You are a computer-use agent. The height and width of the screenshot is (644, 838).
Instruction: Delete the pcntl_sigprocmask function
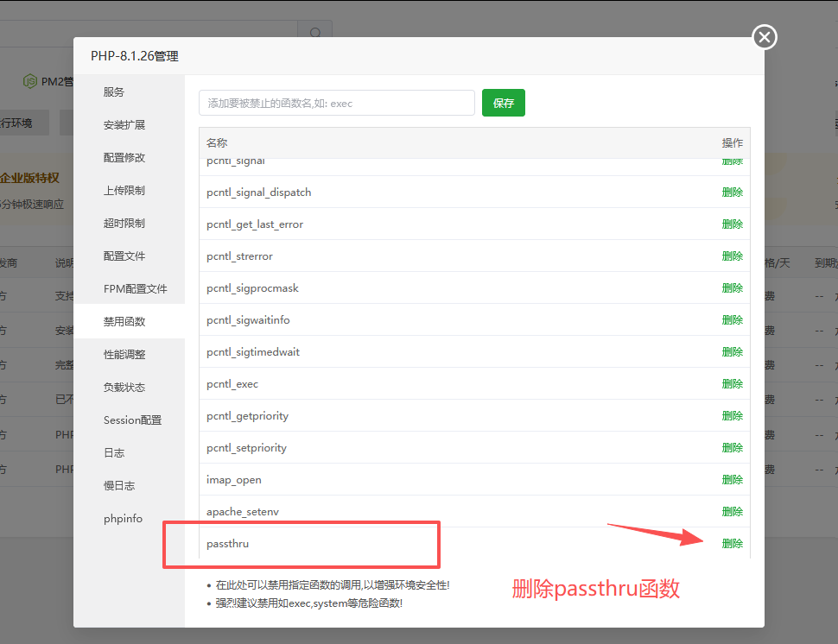coord(733,287)
